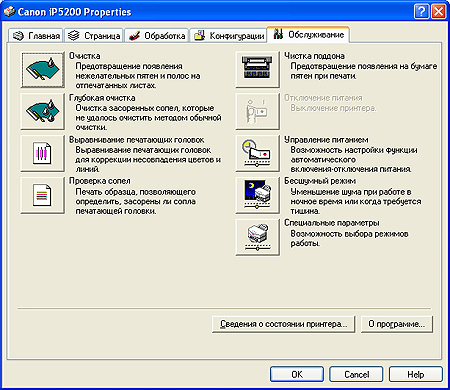
Task: Click the Проверка сопел heading text
Action: (100, 181)
